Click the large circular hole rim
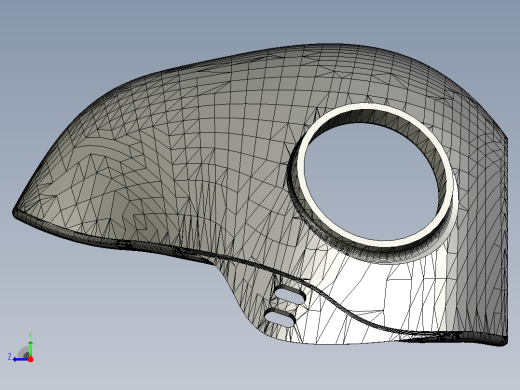The width and height of the screenshot is (520, 390). pyautogui.click(x=375, y=174)
